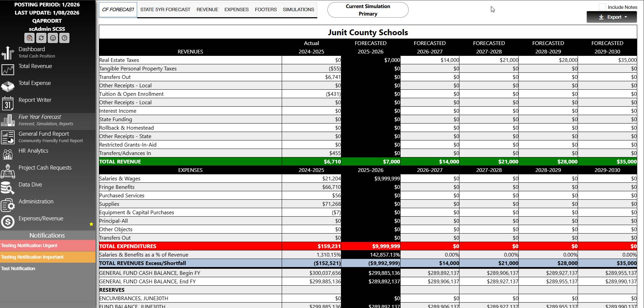644x308 pixels.
Task: Click the Salaries & Benefits as a % of Revenue label
Action: click(x=144, y=255)
